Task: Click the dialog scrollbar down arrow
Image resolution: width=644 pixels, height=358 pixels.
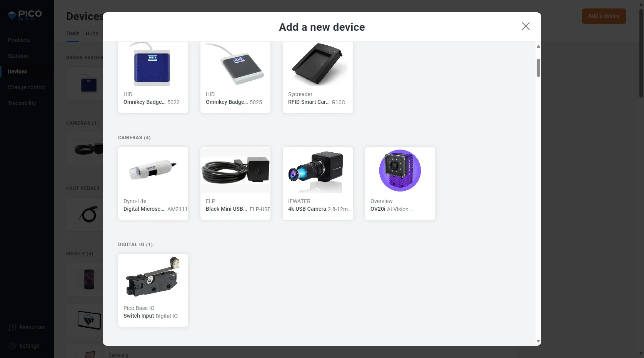Action: click(x=538, y=341)
